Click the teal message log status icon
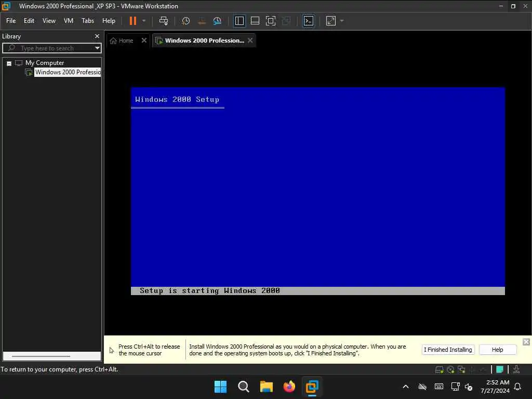This screenshot has height=399, width=532. [x=499, y=369]
